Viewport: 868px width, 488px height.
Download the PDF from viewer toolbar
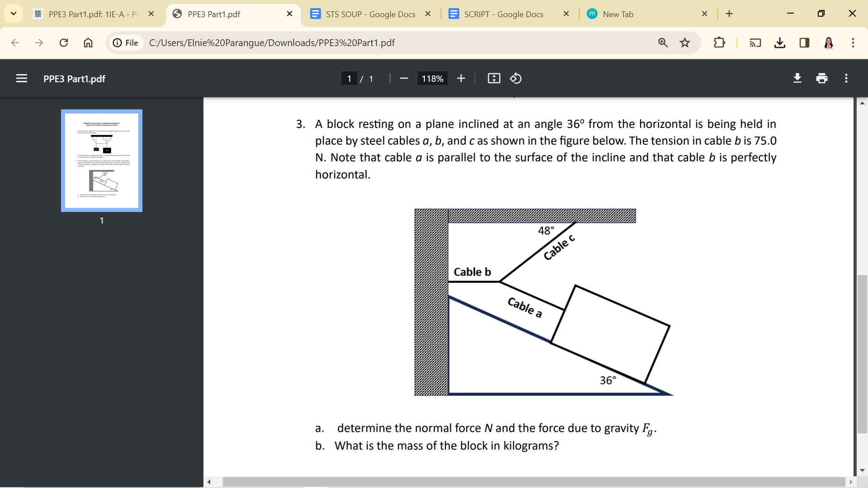pos(797,79)
